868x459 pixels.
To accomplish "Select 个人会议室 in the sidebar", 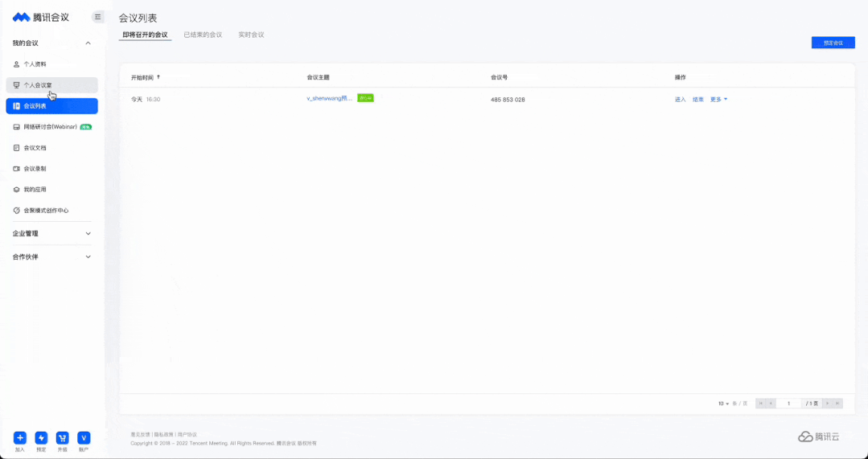I will point(38,85).
